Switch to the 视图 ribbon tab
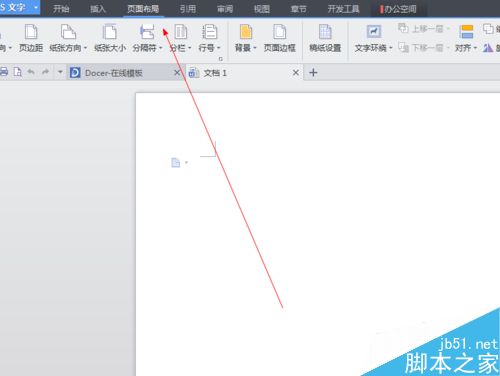Image resolution: width=500 pixels, height=376 pixels. 262,9
